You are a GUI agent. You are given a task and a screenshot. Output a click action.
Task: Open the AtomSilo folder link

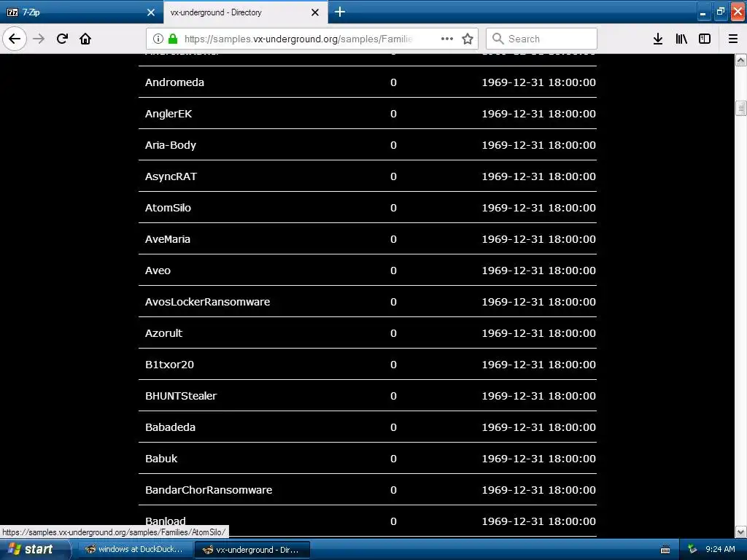tap(169, 208)
